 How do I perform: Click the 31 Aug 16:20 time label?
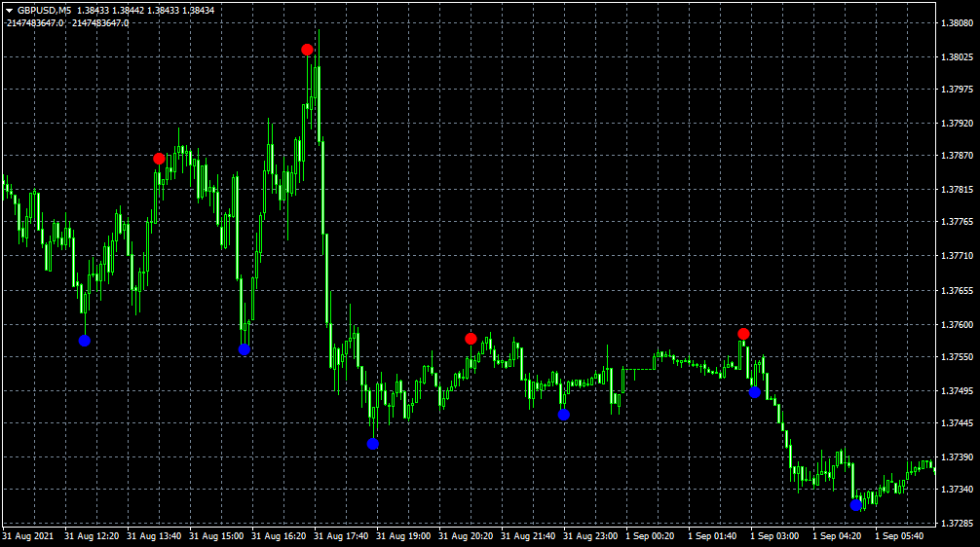279,535
